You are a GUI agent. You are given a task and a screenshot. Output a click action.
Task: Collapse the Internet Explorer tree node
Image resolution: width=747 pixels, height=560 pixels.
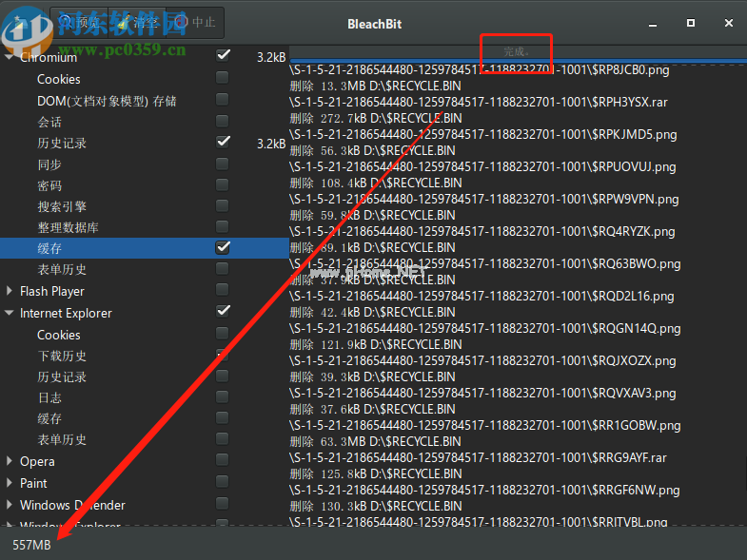10,313
